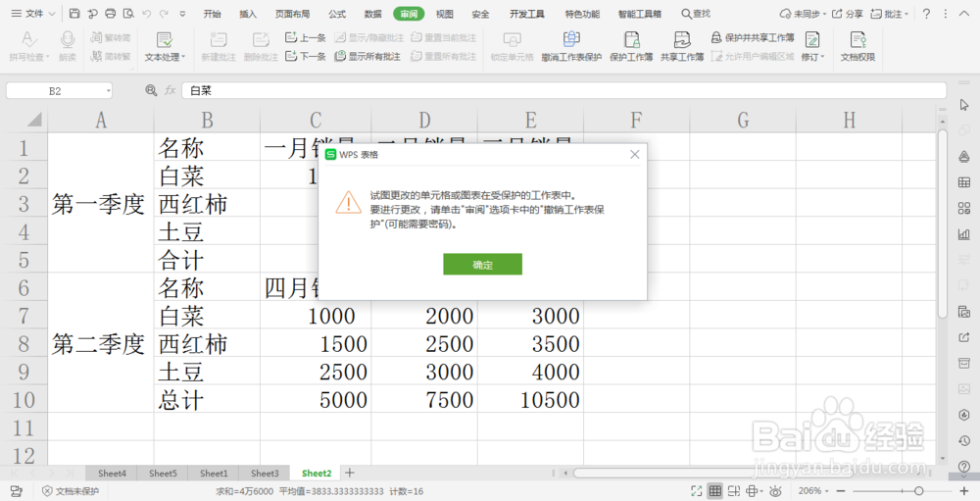Click the 锁定单元格 (lock cell) icon
The width and height of the screenshot is (980, 501).
click(512, 39)
